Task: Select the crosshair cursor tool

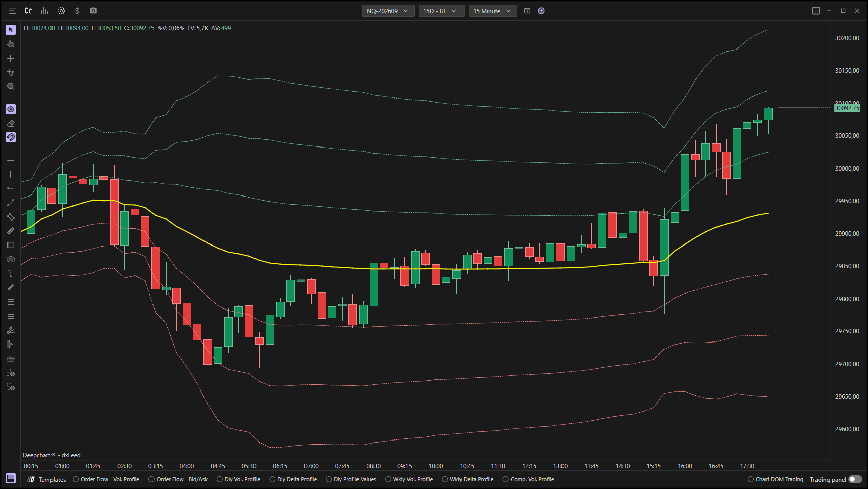Action: tap(11, 58)
